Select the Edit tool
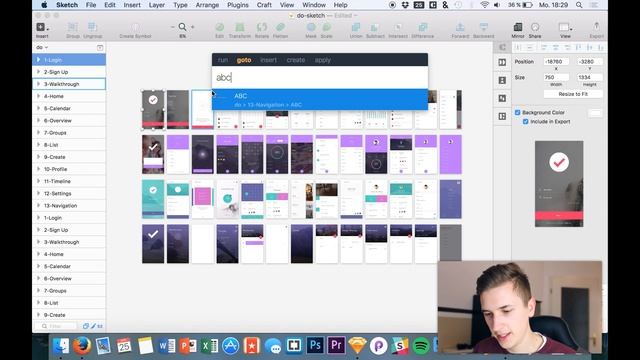The height and width of the screenshot is (360, 640). (x=220, y=27)
